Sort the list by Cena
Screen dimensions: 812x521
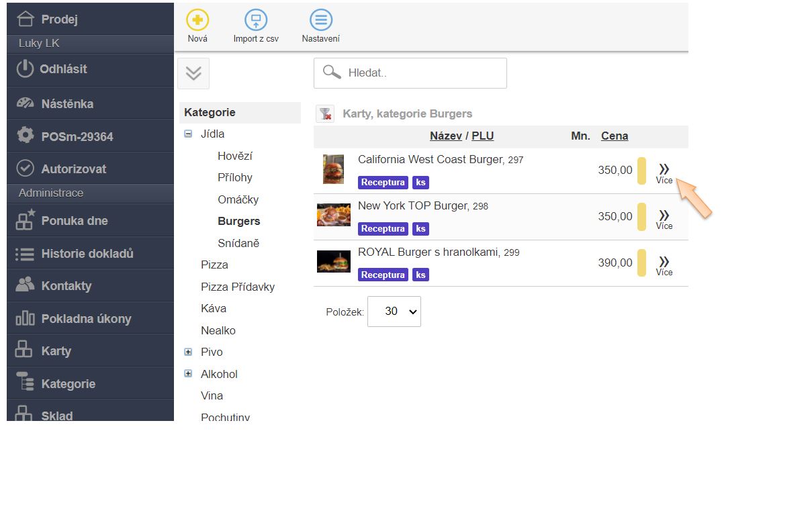tap(614, 136)
